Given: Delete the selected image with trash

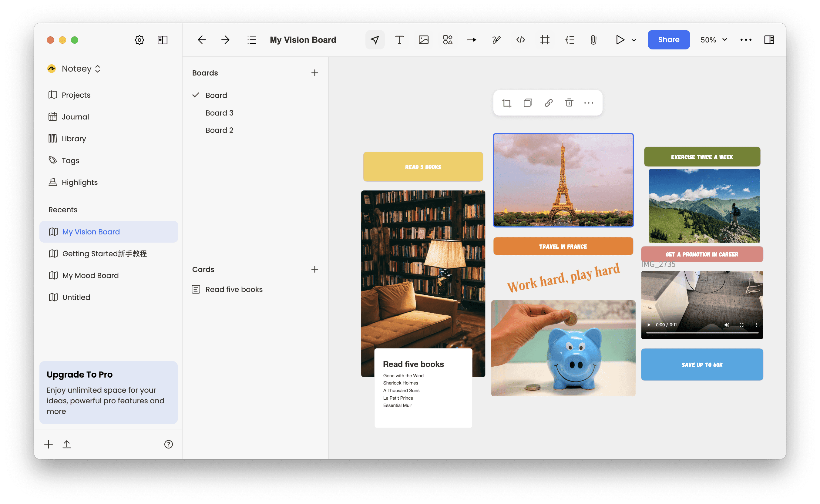Looking at the screenshot, I should click(569, 103).
